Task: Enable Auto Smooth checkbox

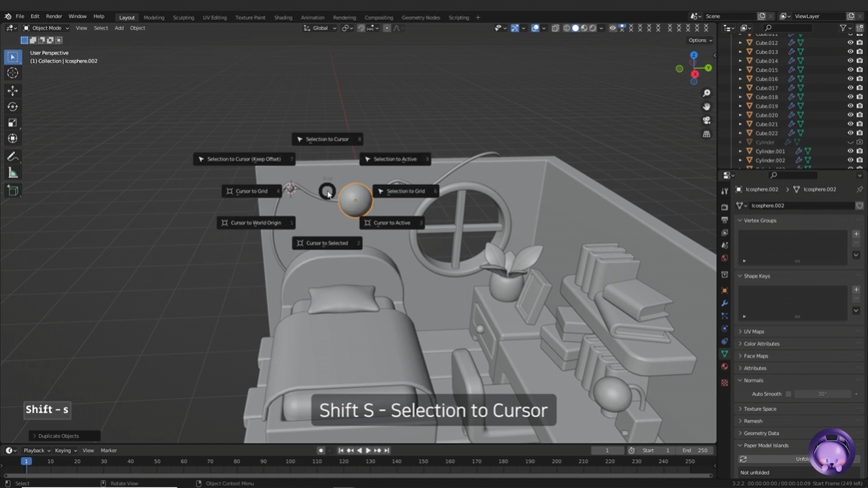Action: [788, 394]
